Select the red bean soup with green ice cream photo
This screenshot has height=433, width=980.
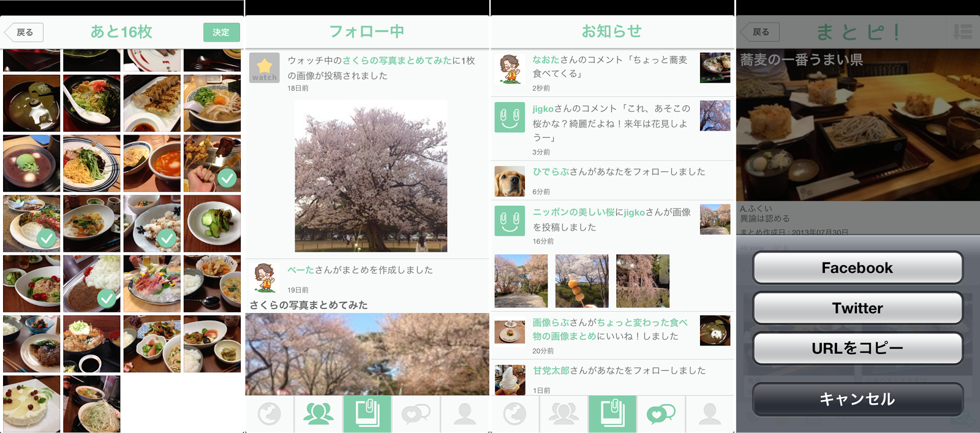[x=32, y=164]
